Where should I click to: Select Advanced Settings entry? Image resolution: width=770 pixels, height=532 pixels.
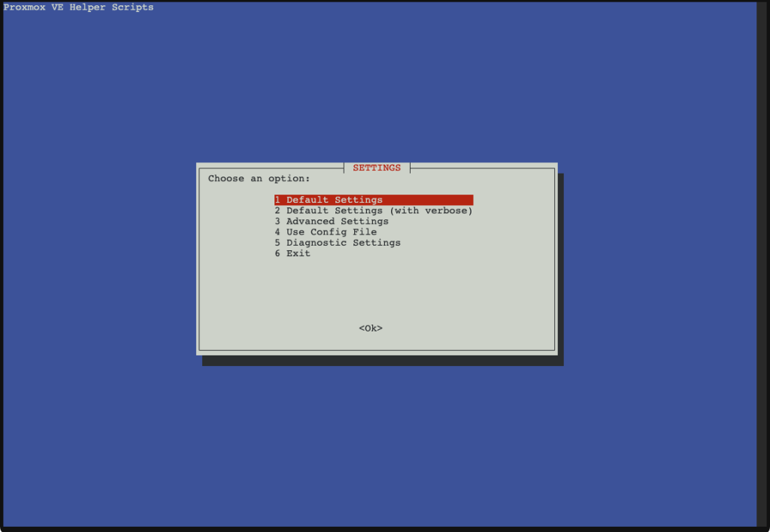click(332, 222)
